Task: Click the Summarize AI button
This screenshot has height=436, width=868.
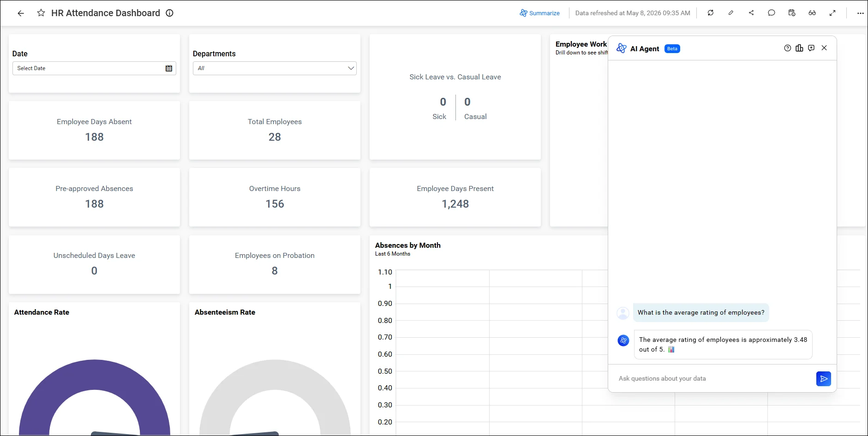Action: tap(539, 13)
